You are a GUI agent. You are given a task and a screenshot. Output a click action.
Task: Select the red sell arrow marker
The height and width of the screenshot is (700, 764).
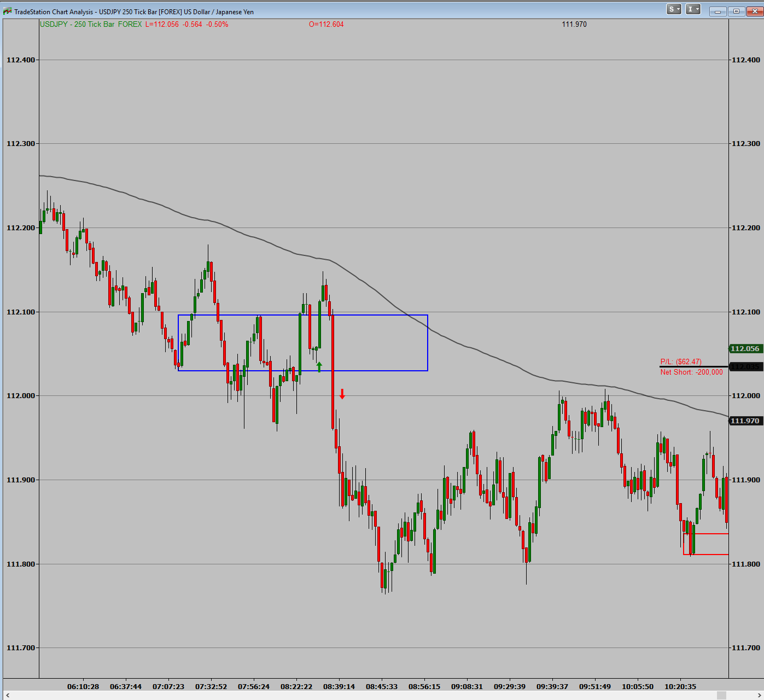(342, 394)
